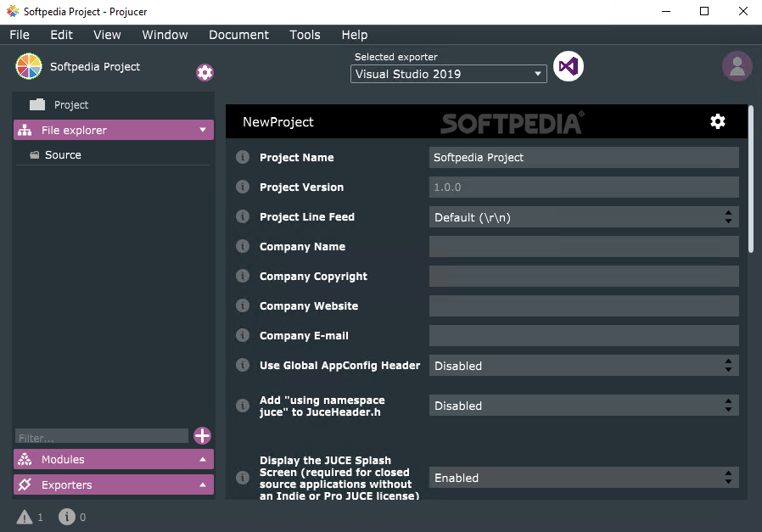Launch project in Visual Studio icon

(568, 66)
